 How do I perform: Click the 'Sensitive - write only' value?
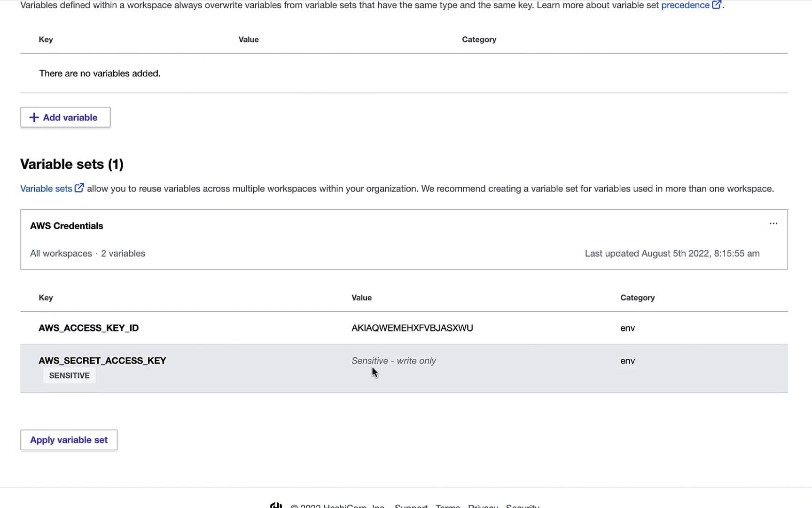pyautogui.click(x=394, y=361)
